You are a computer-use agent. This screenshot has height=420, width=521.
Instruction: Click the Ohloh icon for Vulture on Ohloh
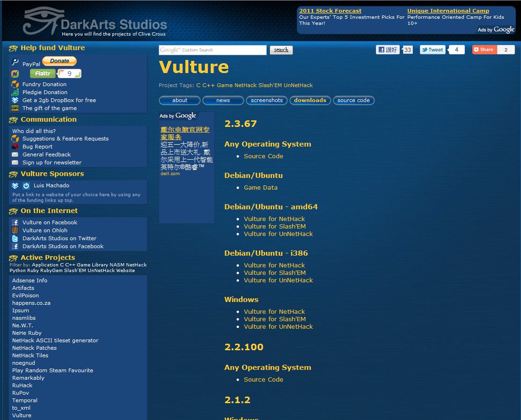pos(15,230)
